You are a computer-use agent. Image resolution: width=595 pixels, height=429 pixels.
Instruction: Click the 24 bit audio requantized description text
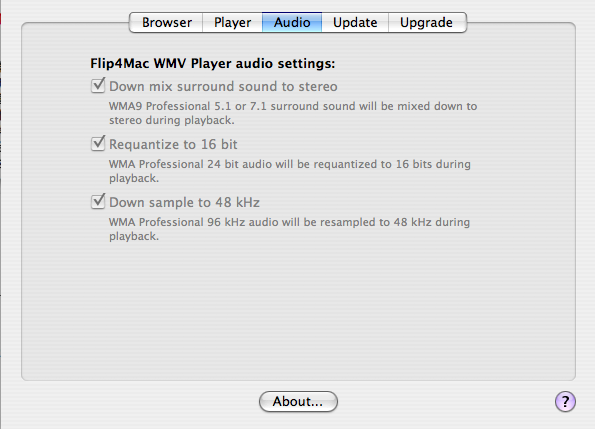coord(290,171)
